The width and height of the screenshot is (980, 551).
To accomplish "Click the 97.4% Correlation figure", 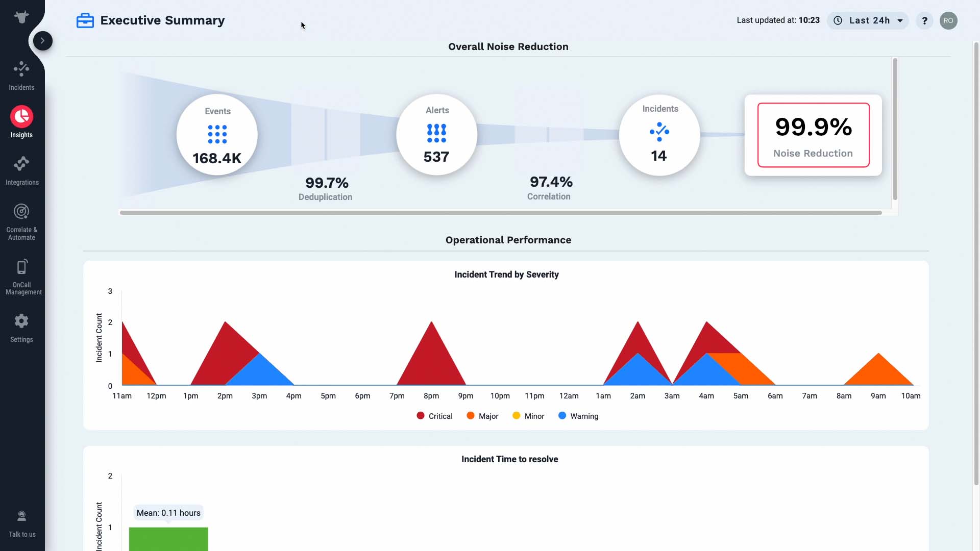I will tap(551, 182).
